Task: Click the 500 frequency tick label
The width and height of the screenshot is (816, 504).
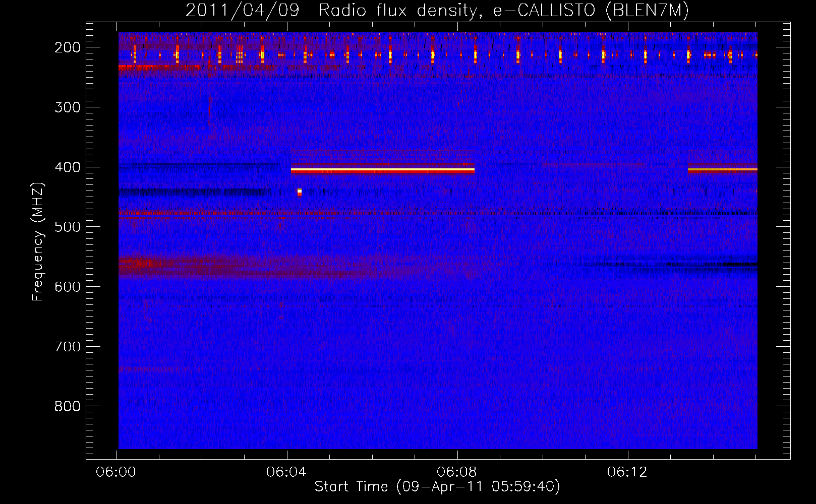Action: [68, 227]
